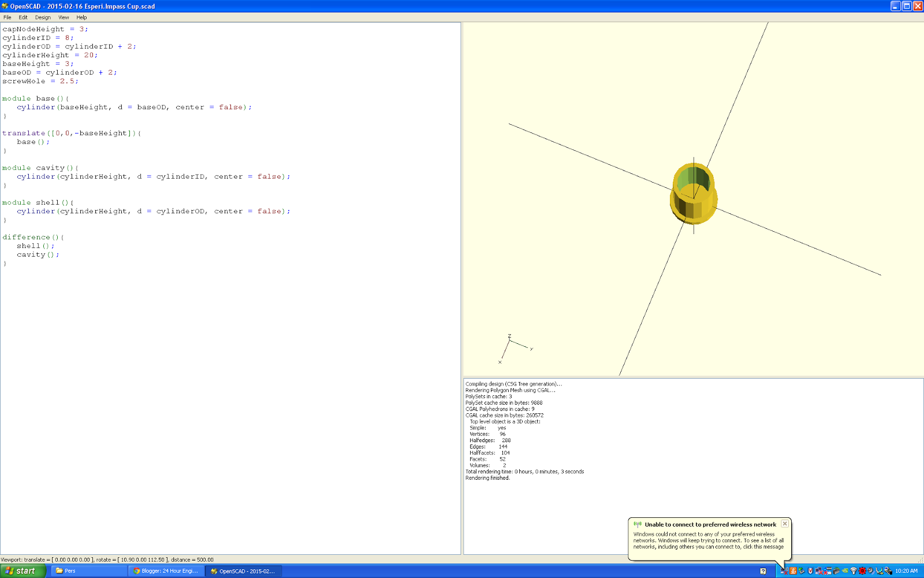This screenshot has width=924, height=578.
Task: Open the View menu
Action: [x=64, y=17]
